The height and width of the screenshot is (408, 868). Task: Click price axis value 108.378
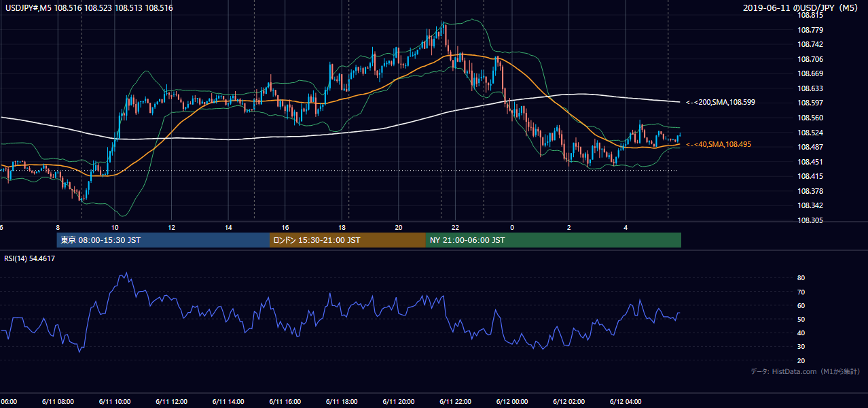[811, 191]
